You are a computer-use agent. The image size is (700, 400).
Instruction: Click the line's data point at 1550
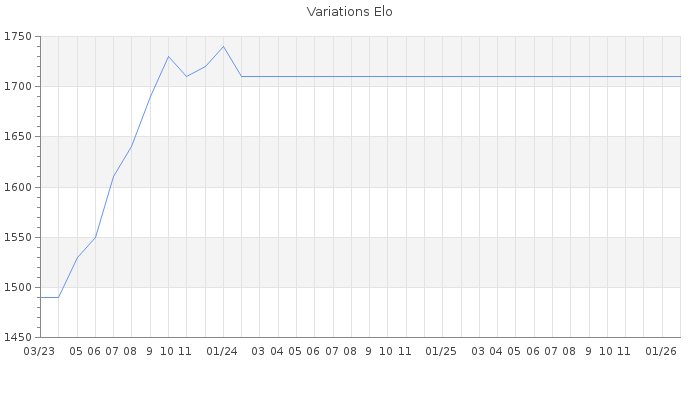click(x=95, y=237)
